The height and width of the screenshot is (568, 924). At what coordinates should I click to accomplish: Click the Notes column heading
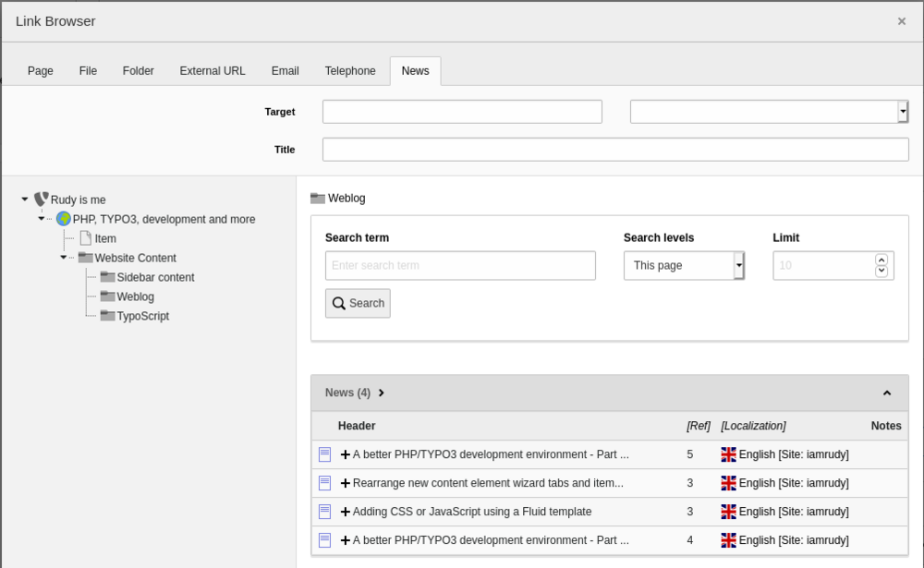[x=886, y=426]
